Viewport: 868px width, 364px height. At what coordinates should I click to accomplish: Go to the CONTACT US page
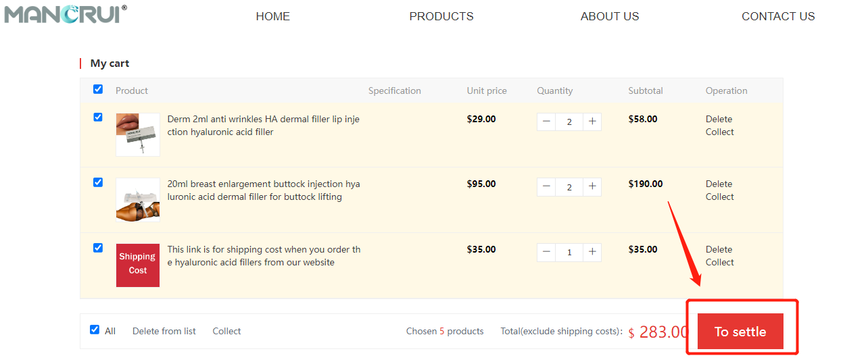coord(777,16)
